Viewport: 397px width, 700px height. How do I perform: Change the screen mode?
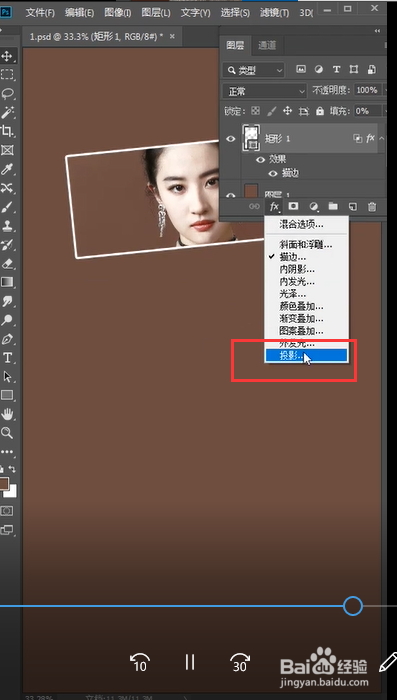click(7, 530)
